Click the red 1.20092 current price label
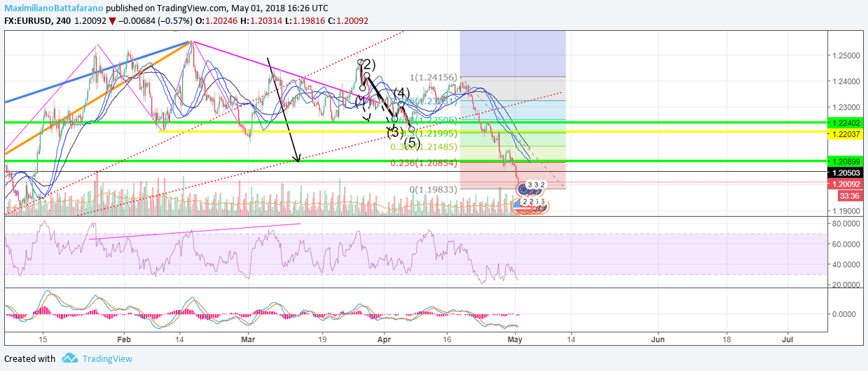The height and width of the screenshot is (371, 868). coord(846,183)
